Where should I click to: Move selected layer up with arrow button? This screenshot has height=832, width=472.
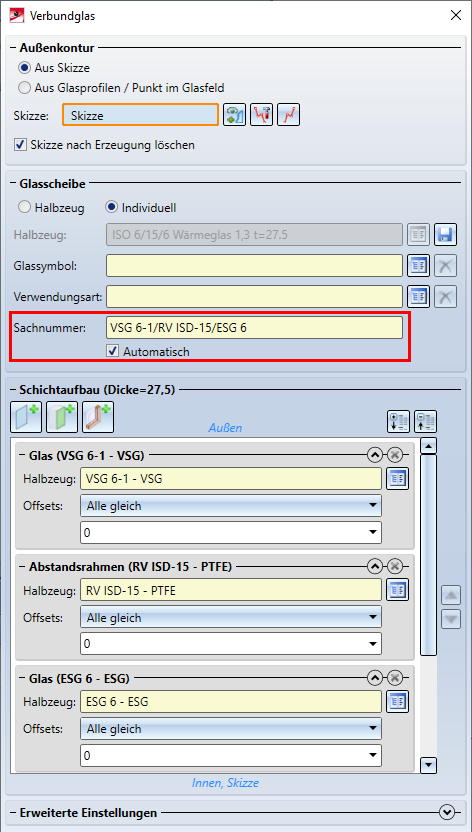[451, 596]
